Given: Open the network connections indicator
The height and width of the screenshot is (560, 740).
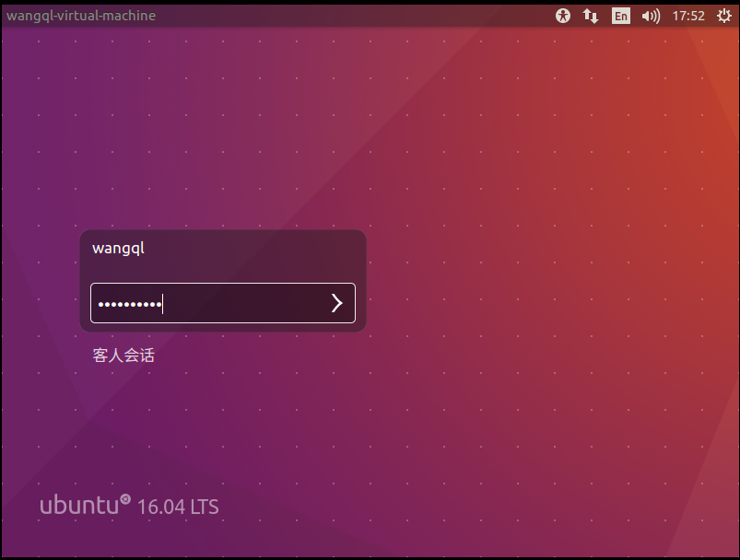Looking at the screenshot, I should click(591, 16).
